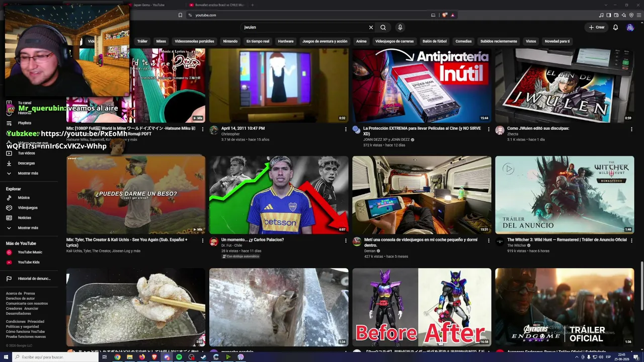Viewport: 644px width, 362px height.
Task: Open the Brave playlist music-note icon
Action: click(x=601, y=15)
